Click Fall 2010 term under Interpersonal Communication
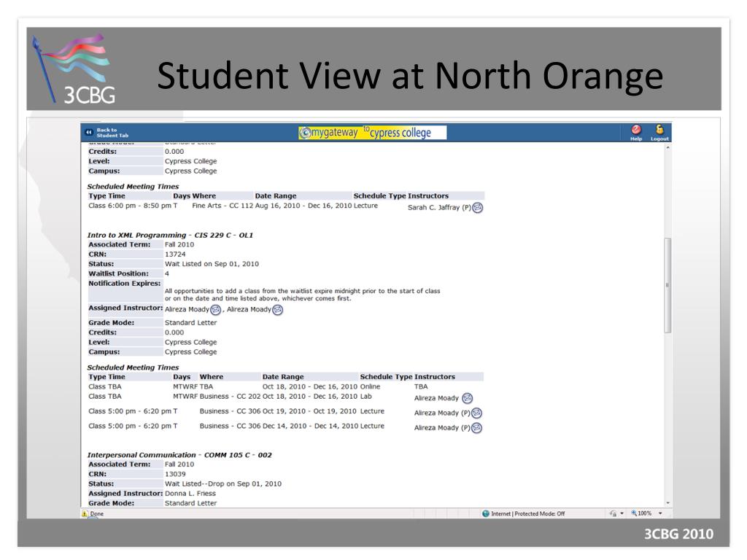Screen dimensions: 747x560 (x=179, y=464)
